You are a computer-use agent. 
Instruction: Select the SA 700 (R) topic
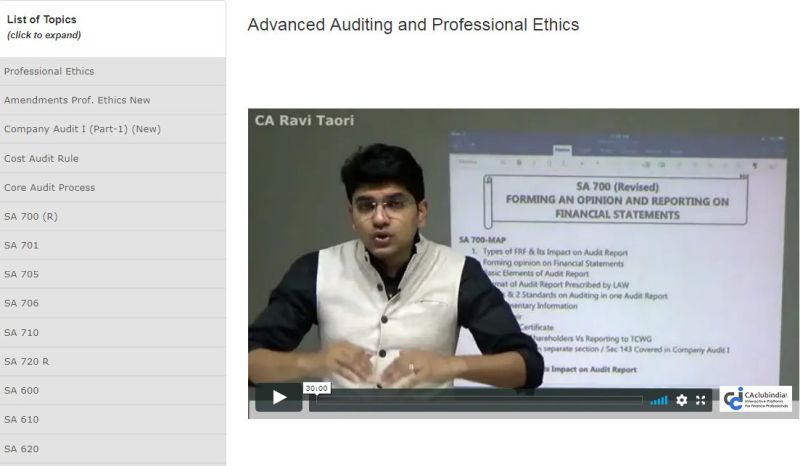pyautogui.click(x=113, y=217)
